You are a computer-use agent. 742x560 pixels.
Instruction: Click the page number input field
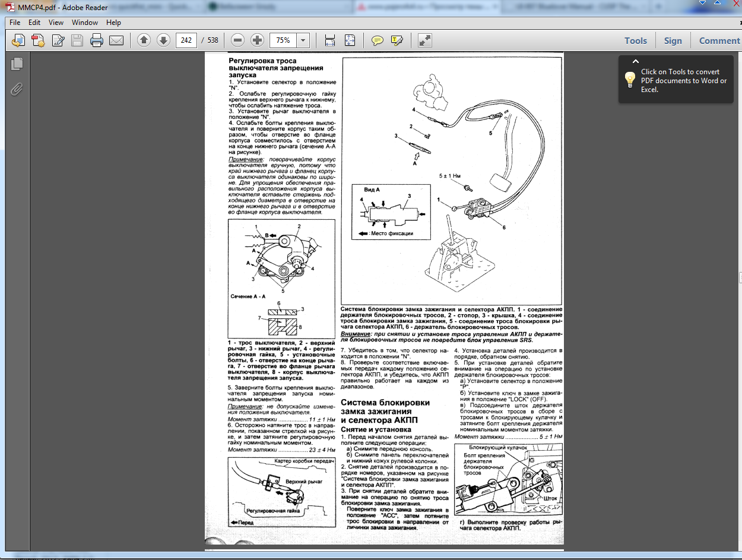click(186, 40)
